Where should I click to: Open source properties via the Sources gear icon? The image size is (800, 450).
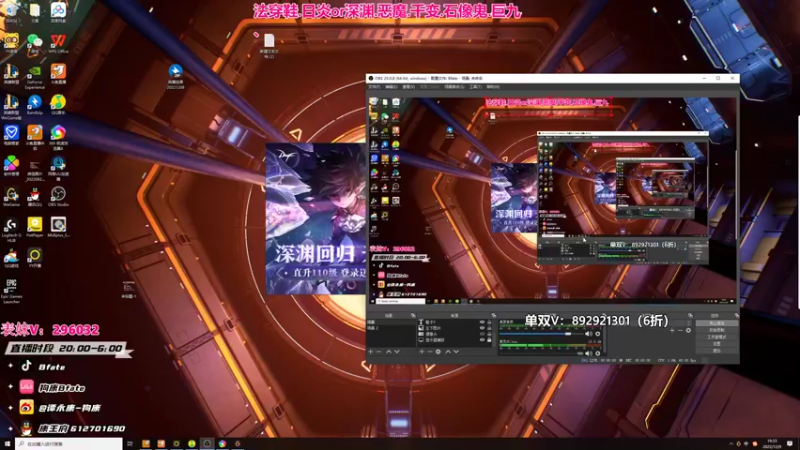(438, 352)
